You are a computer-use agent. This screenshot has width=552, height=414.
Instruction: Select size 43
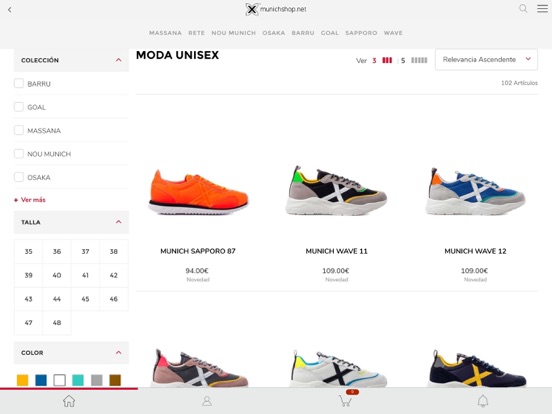(x=29, y=299)
